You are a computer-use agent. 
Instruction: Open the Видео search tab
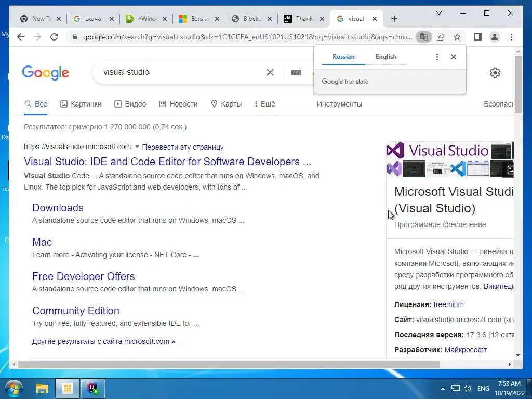130,104
